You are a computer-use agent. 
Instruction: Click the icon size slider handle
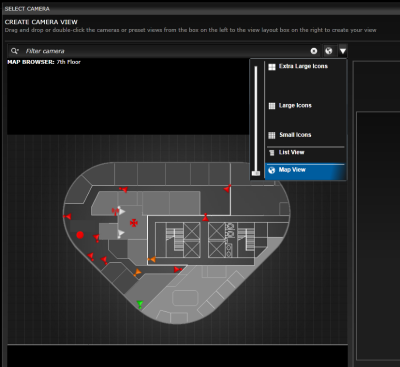coord(256,173)
